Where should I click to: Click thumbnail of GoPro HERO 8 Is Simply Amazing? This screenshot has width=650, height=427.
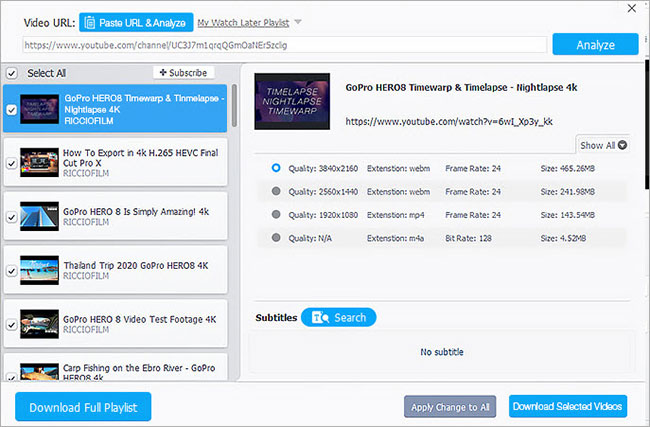click(39, 216)
